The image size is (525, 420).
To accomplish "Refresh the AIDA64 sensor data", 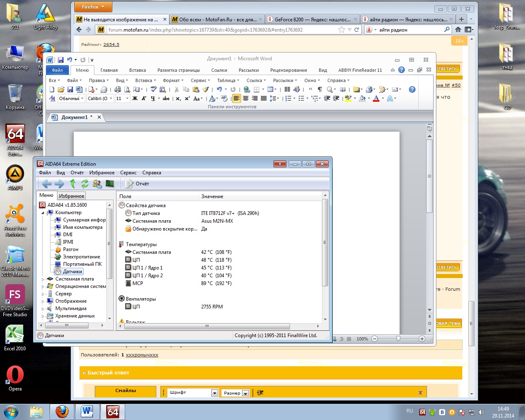I will [85, 184].
